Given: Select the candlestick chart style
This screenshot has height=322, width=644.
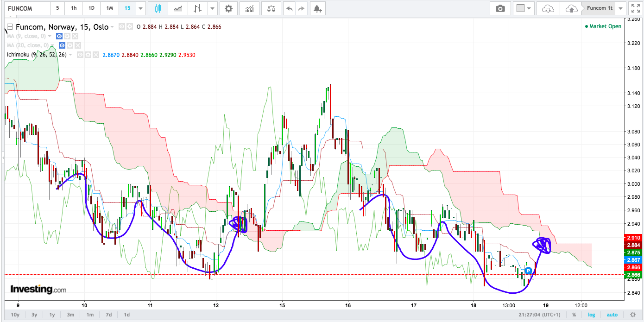Looking at the screenshot, I should (158, 8).
